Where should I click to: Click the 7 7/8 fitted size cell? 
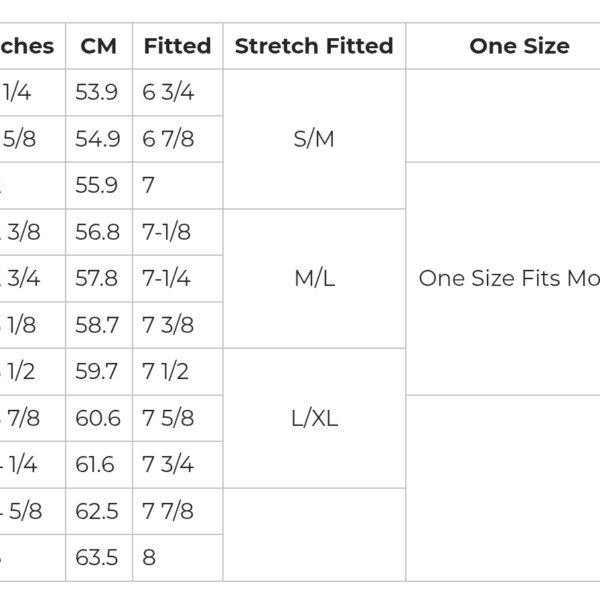[x=168, y=511]
